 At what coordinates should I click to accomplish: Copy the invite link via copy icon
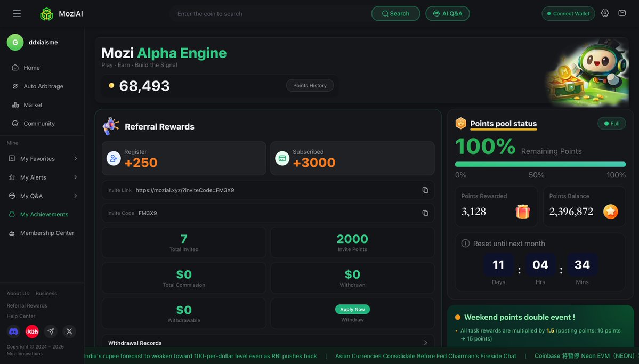[x=425, y=190]
